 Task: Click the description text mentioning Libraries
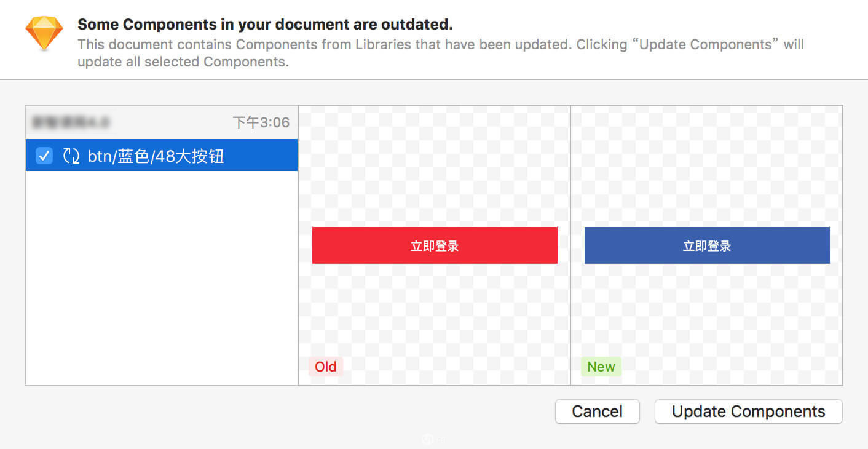[441, 53]
